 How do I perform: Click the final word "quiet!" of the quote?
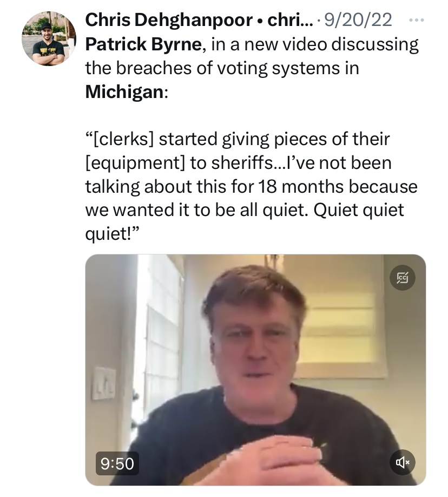pyautogui.click(x=112, y=234)
